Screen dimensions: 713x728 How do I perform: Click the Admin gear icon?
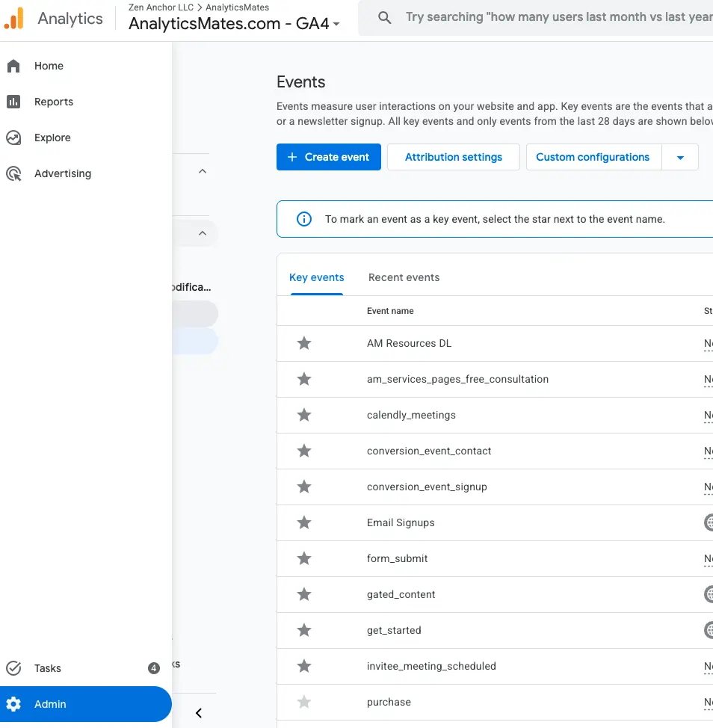click(13, 704)
